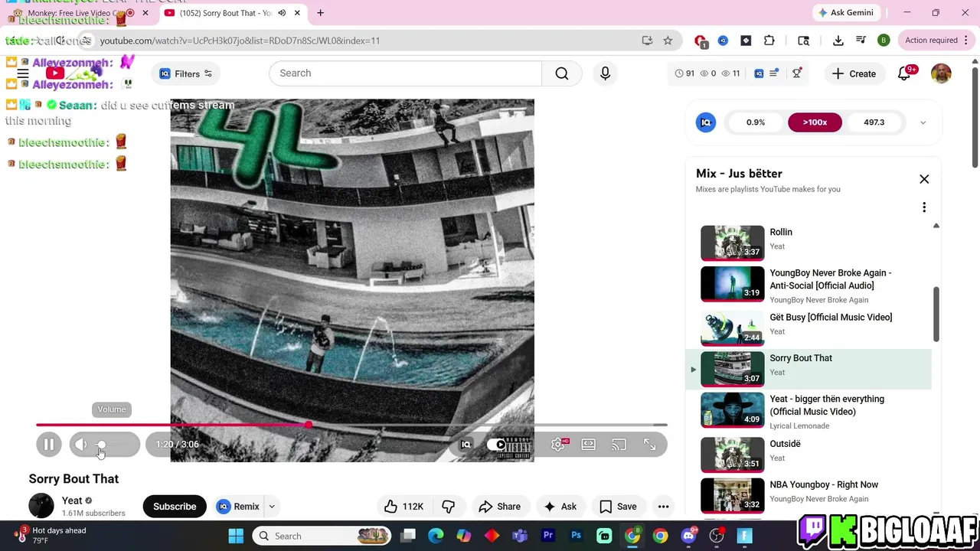The height and width of the screenshot is (551, 980).
Task: Click the Ask Gemini button
Action: point(846,13)
